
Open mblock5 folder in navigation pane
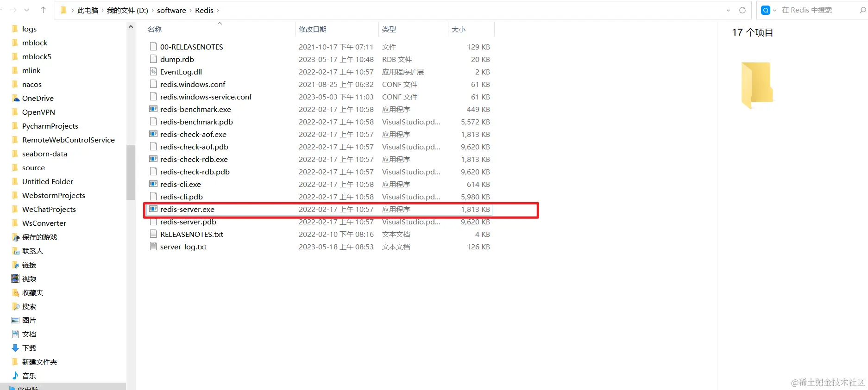[37, 56]
